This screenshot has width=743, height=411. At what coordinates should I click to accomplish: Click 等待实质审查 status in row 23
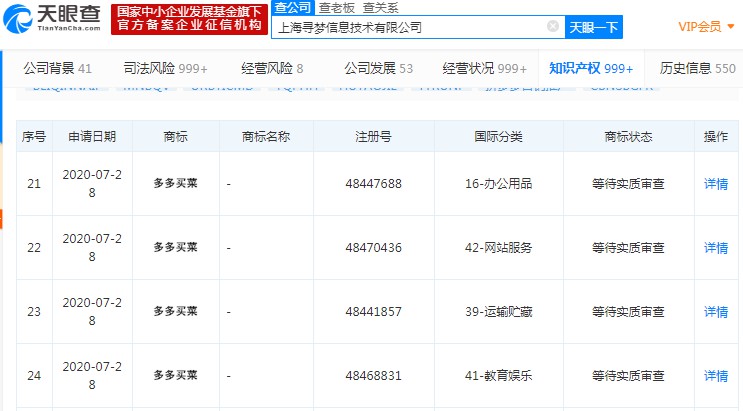[628, 311]
